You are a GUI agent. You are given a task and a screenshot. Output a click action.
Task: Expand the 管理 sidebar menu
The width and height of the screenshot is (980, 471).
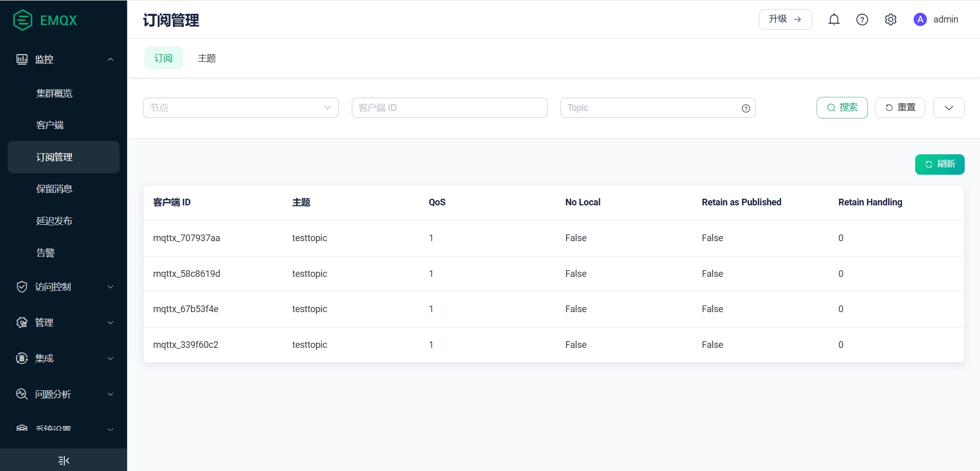pyautogui.click(x=63, y=322)
